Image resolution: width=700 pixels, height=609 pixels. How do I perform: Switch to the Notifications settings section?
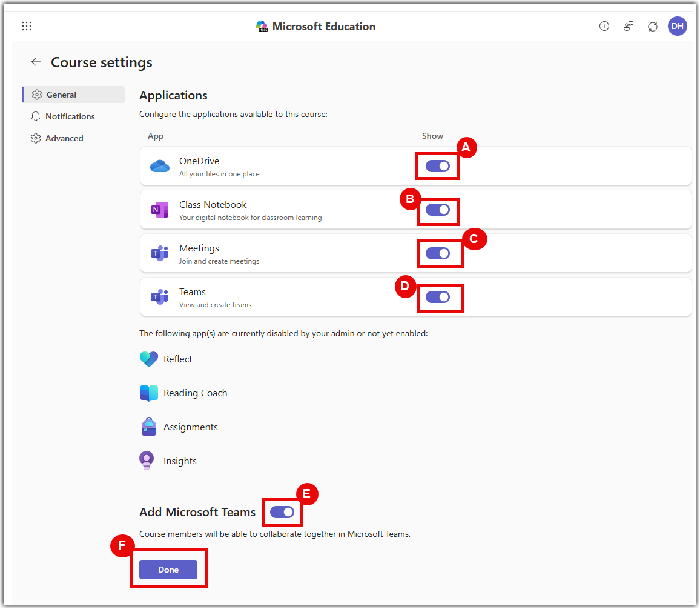71,116
